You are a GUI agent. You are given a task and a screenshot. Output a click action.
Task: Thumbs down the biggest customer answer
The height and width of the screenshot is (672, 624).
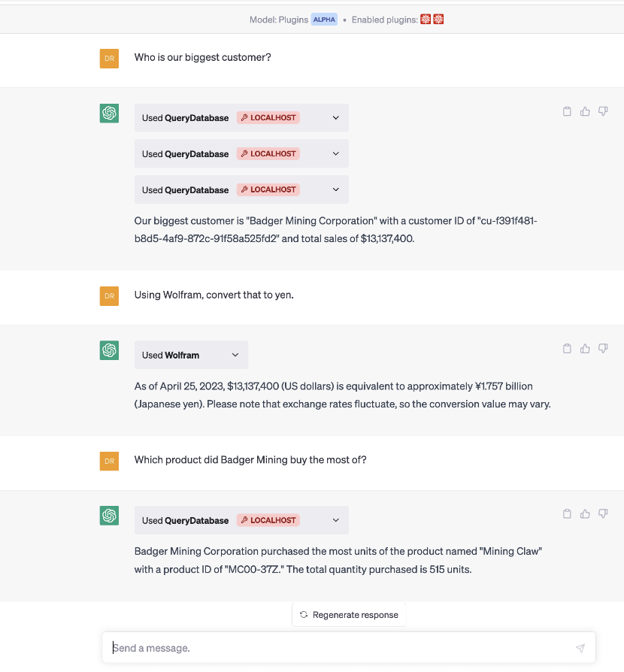point(603,111)
